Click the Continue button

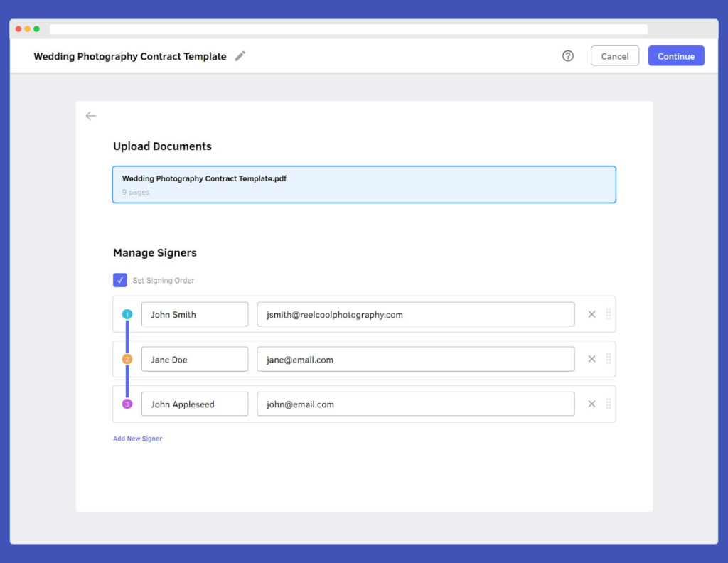pyautogui.click(x=675, y=55)
